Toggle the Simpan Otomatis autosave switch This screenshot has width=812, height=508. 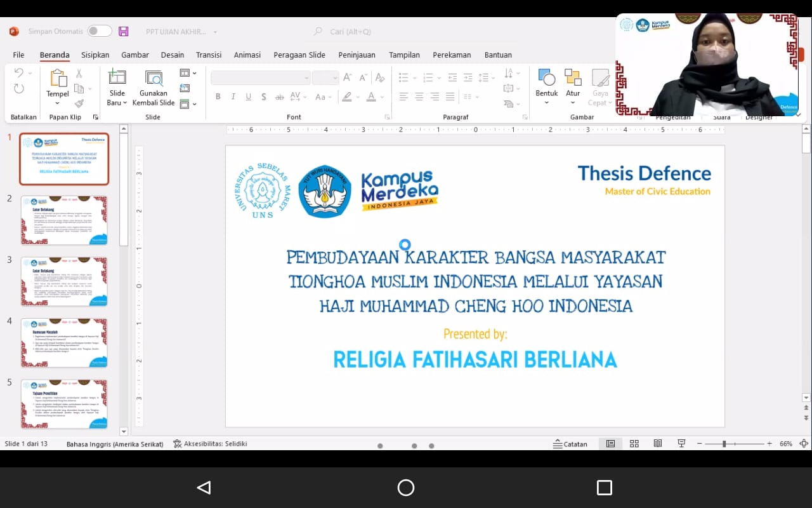pos(100,31)
